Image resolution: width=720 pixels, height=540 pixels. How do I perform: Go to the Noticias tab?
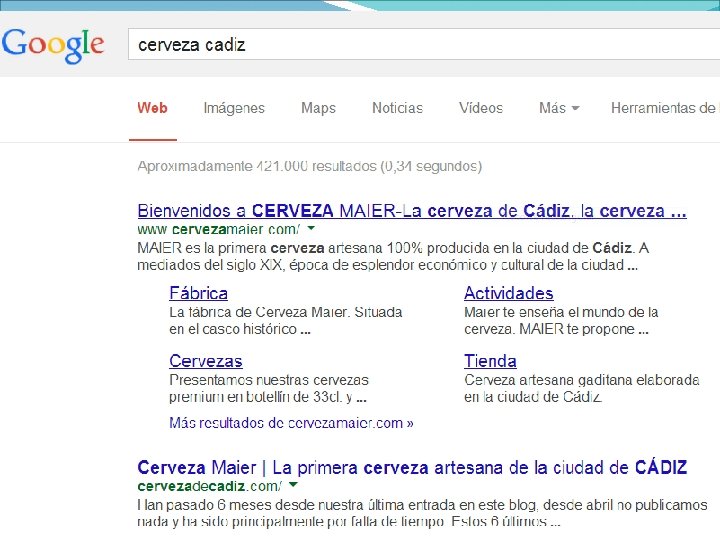click(x=397, y=108)
